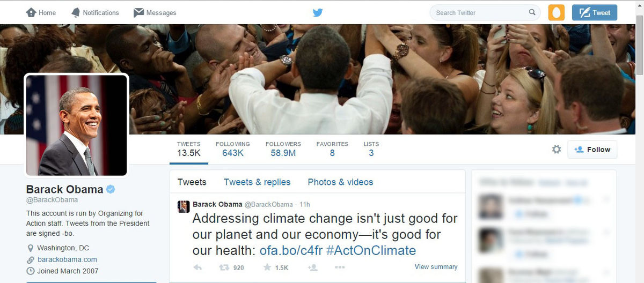Open Notifications from the top bar

pyautogui.click(x=95, y=12)
